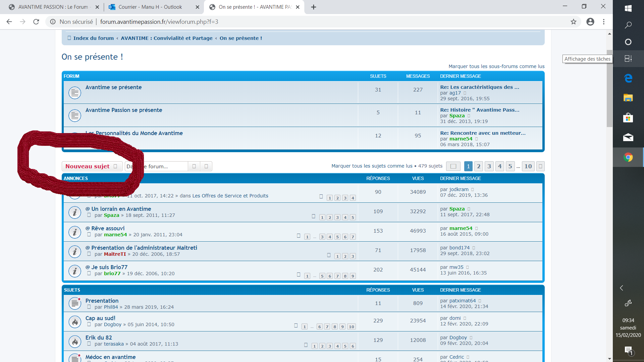Expand hidden system tray icons chevron
The image size is (644, 362).
(622, 288)
